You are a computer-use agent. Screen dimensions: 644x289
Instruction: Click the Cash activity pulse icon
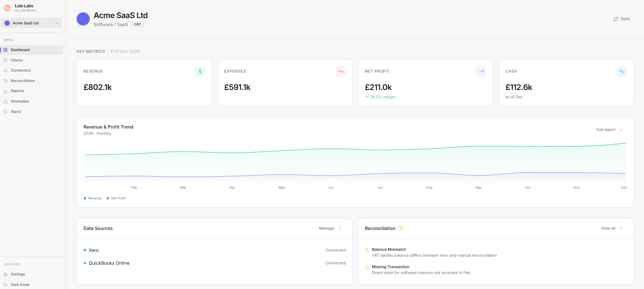(622, 72)
